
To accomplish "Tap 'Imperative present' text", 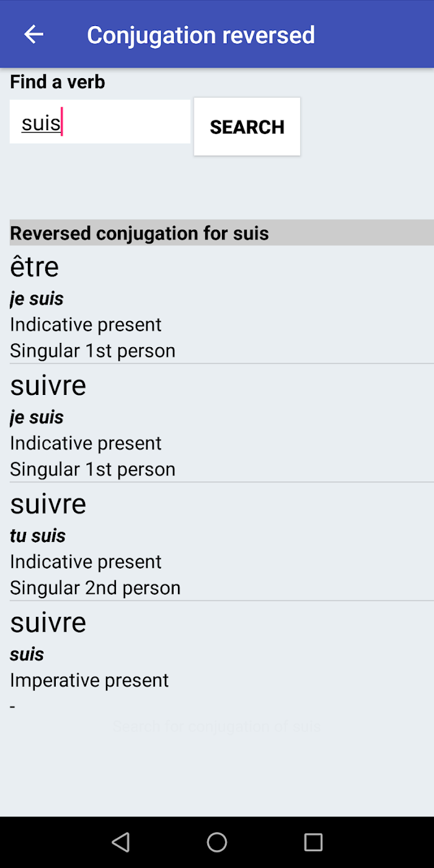I will click(89, 680).
